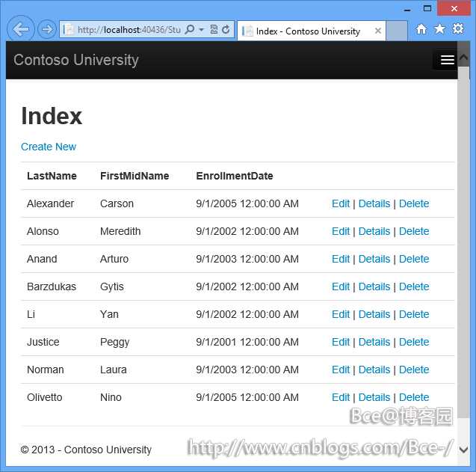Image resolution: width=476 pixels, height=472 pixels.
Task: View Details for Norman
Action: [374, 370]
